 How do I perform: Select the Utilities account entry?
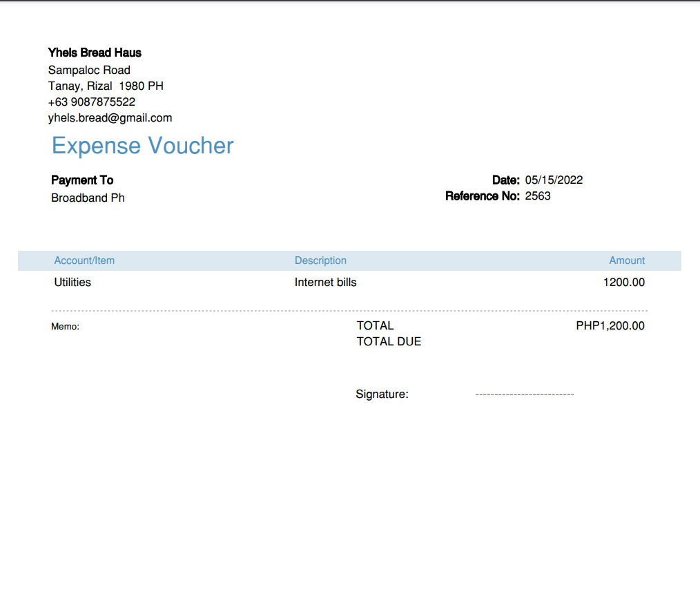[x=72, y=283]
